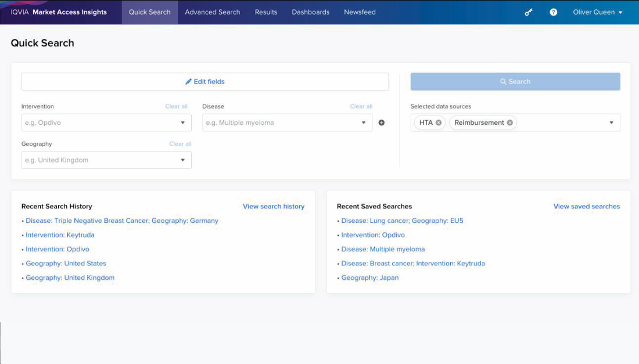Click the IQVIA Market Access Insights logo
Viewport: 639px width, 364px height.
tap(59, 12)
